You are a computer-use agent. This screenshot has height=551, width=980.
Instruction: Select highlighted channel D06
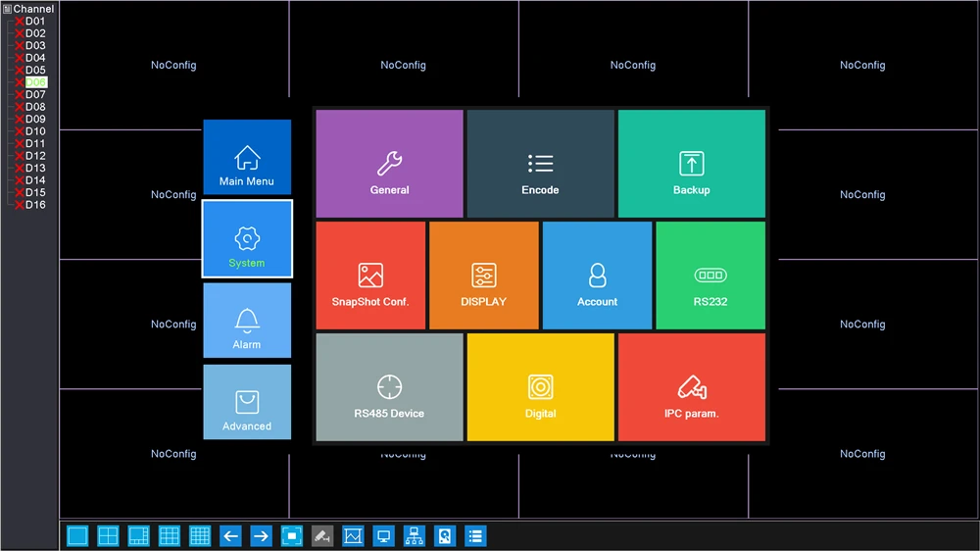pyautogui.click(x=35, y=82)
